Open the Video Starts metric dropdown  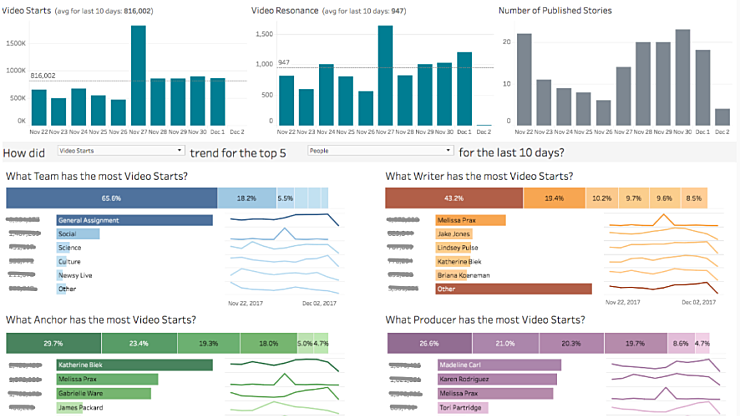(x=121, y=151)
